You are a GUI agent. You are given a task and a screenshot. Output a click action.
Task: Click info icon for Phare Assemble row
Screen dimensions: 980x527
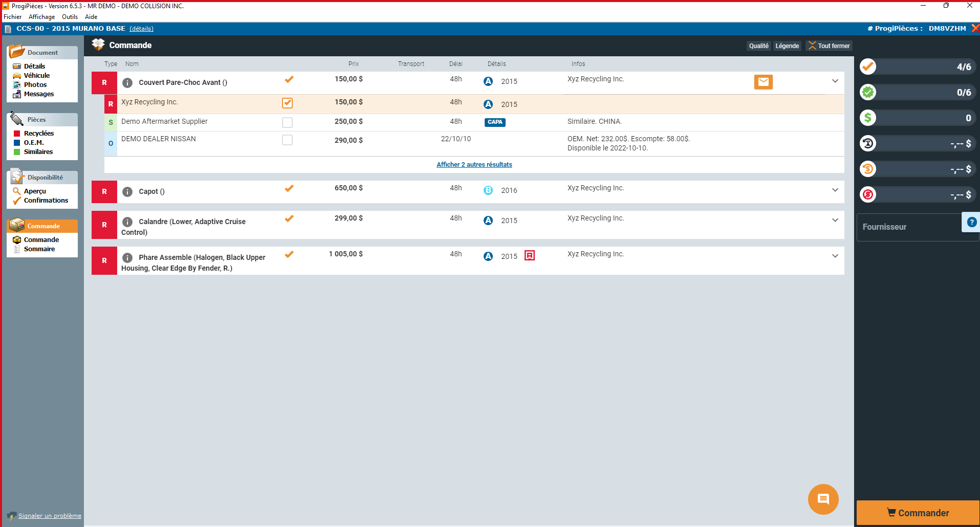127,257
